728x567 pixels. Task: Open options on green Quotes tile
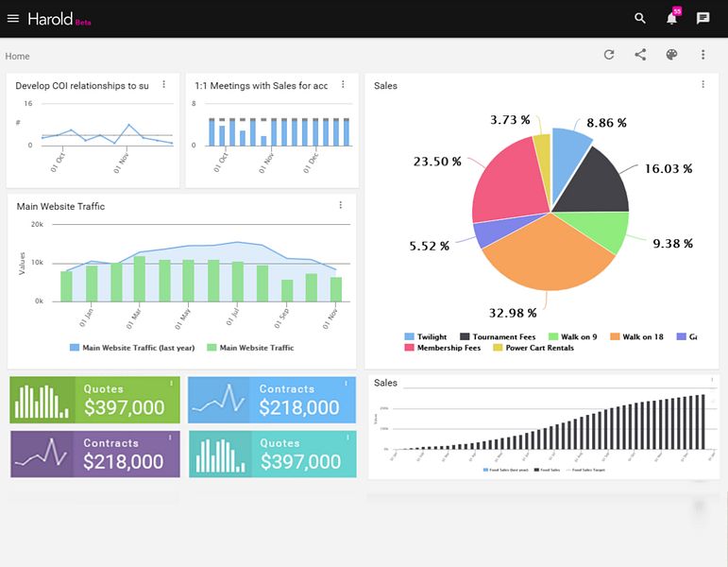tap(171, 384)
